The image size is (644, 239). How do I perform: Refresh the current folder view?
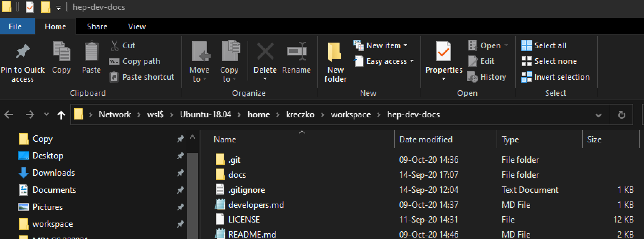tap(622, 115)
